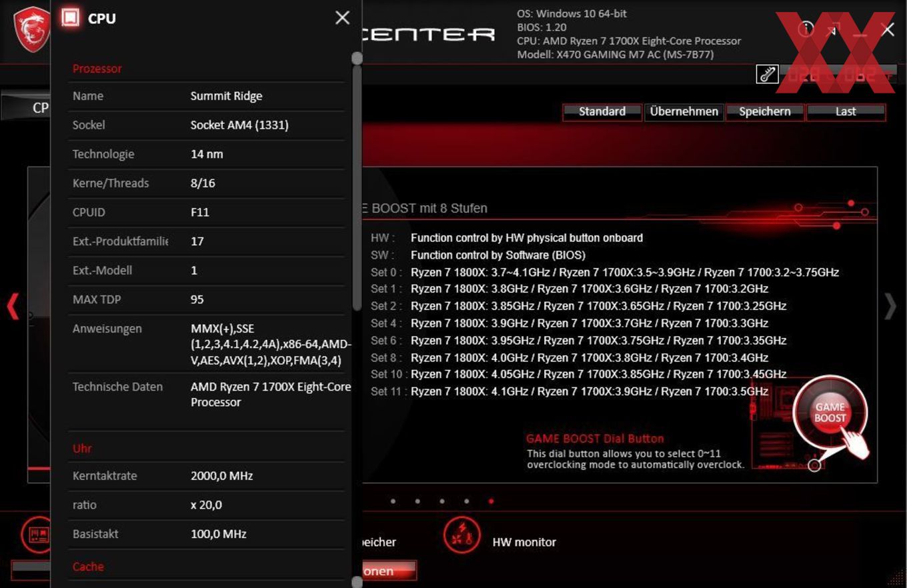Select the first gray page indicator dot
Viewport: 907px width, 588px height.
(x=393, y=501)
